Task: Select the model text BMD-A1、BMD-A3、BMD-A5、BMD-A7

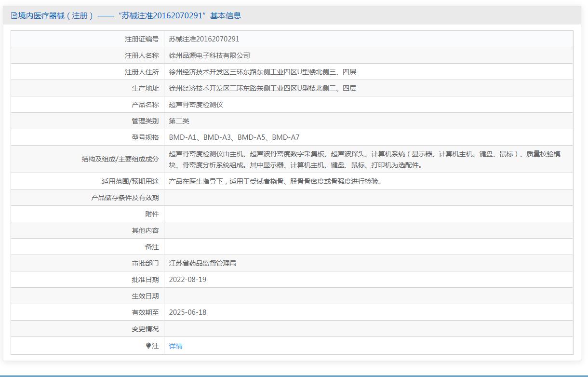Action: pyautogui.click(x=234, y=137)
